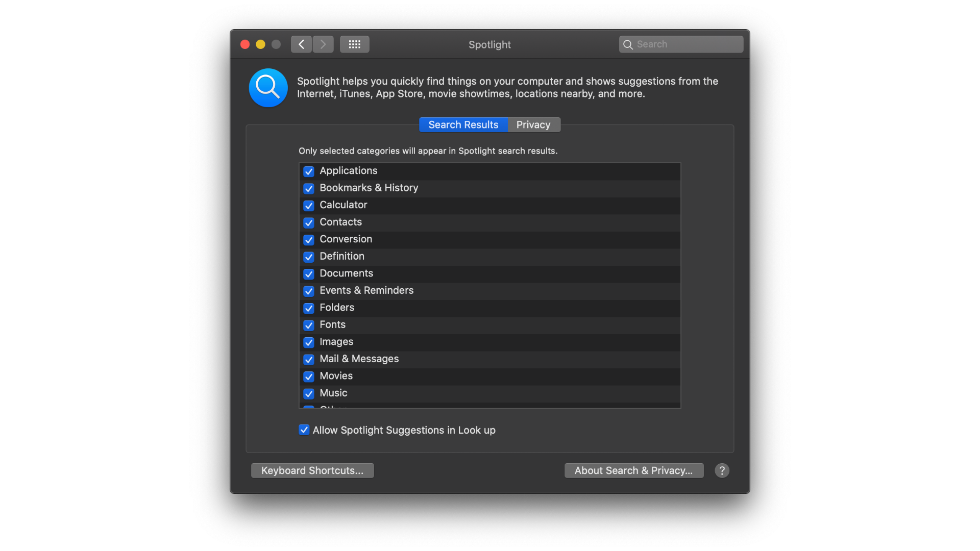
Task: Show all preferences via grid icon
Action: pyautogui.click(x=355, y=44)
